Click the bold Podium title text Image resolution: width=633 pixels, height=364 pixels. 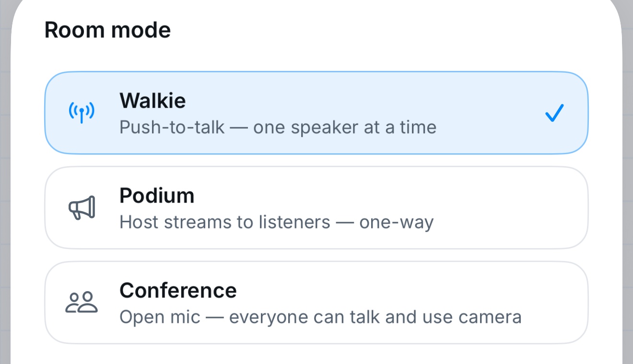tap(157, 195)
